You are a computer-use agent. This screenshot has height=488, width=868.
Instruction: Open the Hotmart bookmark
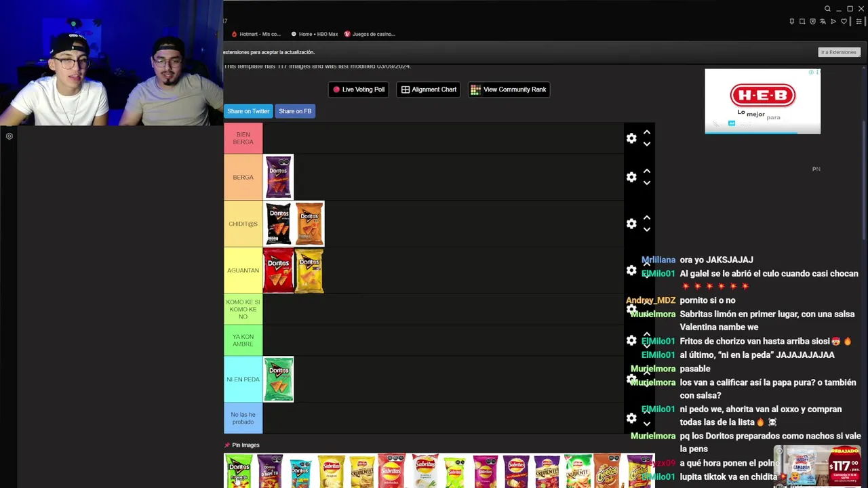coord(256,34)
